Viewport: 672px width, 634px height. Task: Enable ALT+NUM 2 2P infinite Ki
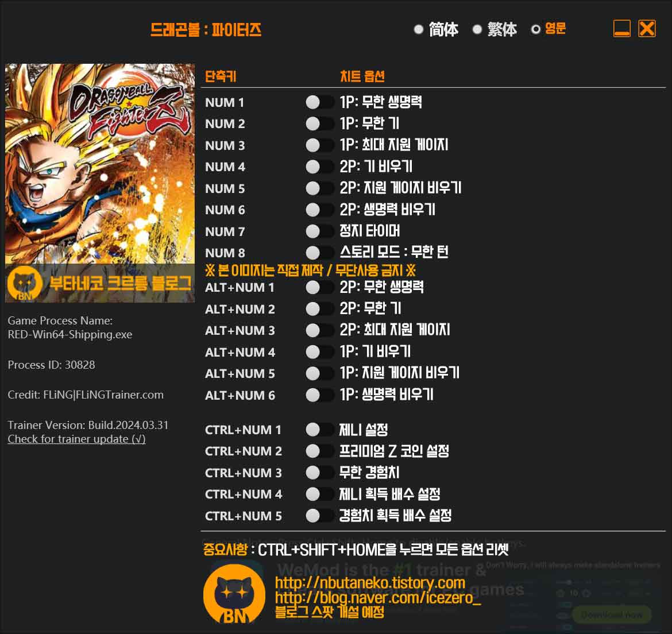pyautogui.click(x=319, y=309)
